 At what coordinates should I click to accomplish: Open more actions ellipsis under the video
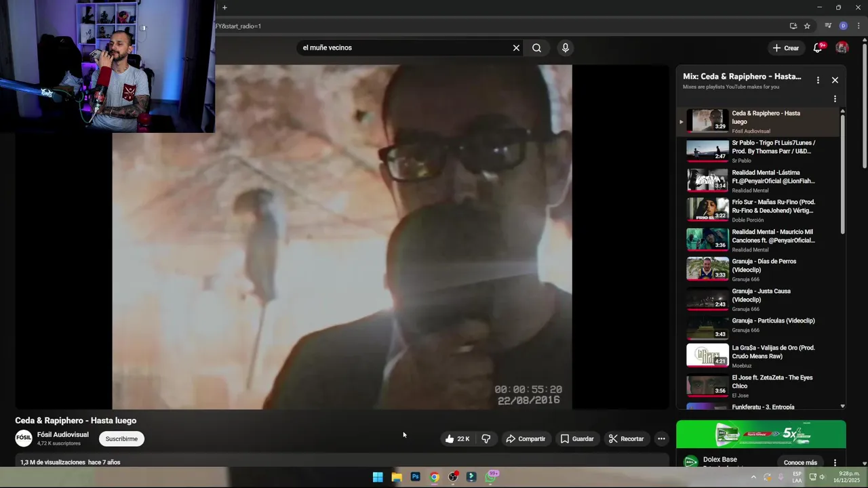coord(661,439)
